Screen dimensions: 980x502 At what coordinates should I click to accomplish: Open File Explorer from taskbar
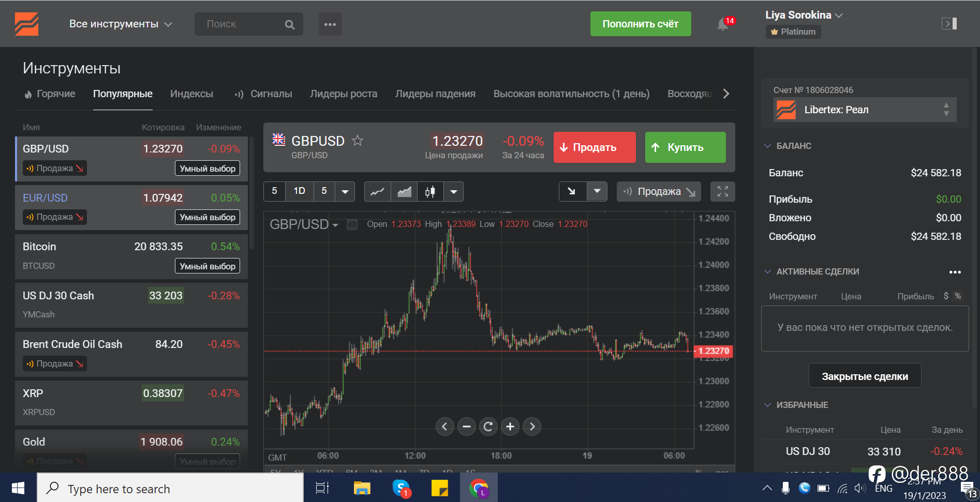pos(362,488)
